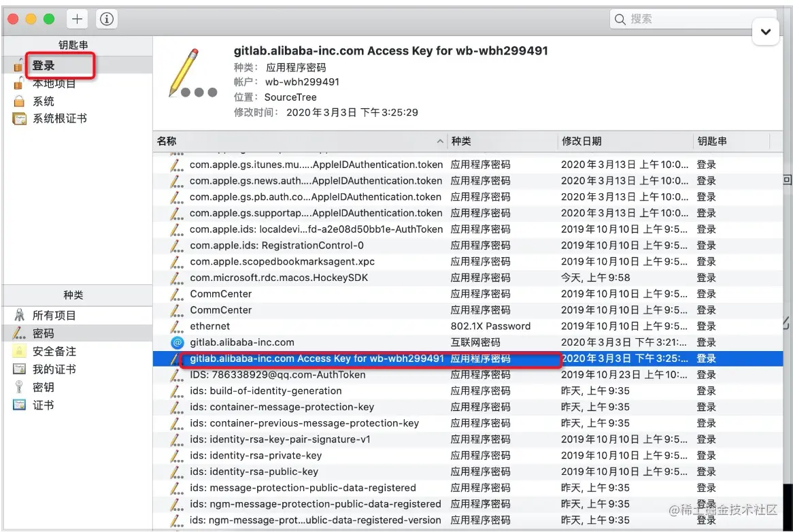Click the unlocked padlock icon beside 登录
Image resolution: width=793 pixels, height=532 pixels.
18,65
